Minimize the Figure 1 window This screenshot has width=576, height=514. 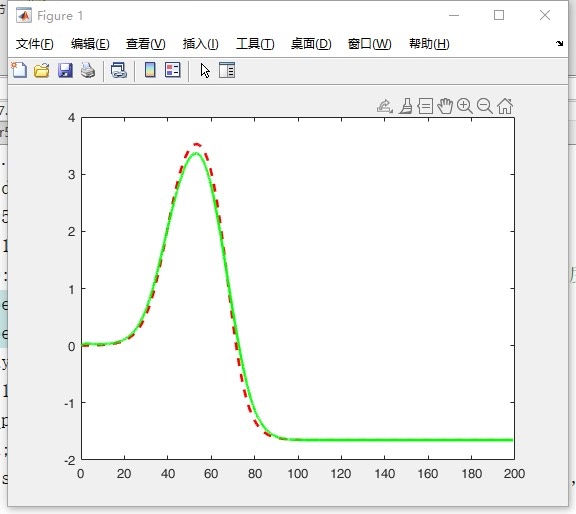tap(454, 15)
